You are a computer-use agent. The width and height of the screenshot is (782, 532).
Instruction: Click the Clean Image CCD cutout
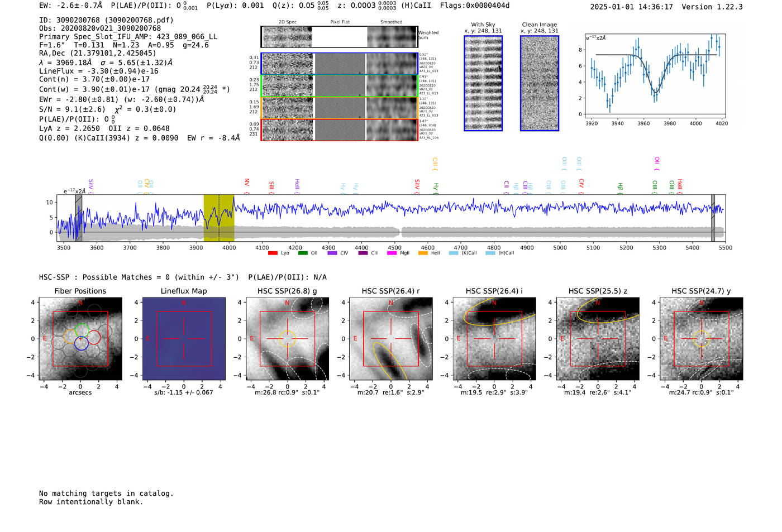[540, 83]
